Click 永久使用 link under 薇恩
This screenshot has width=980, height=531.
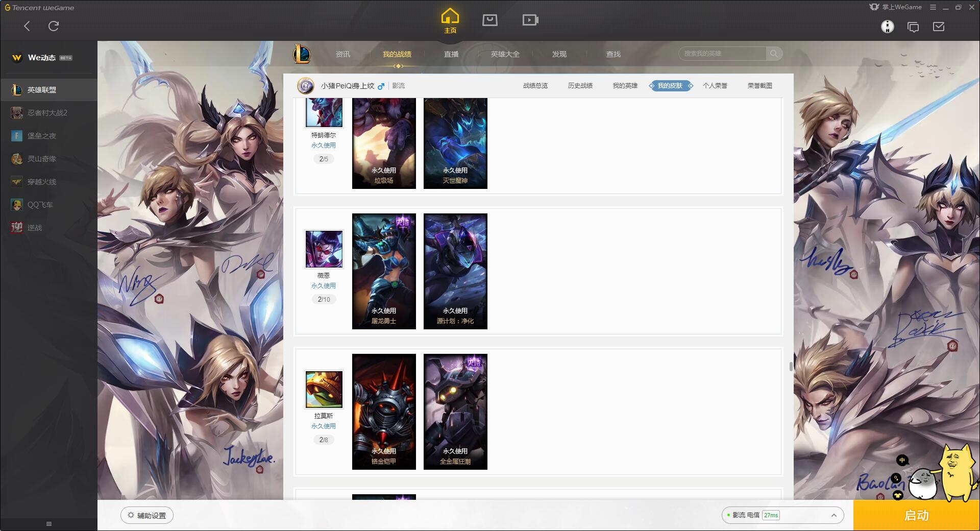[x=324, y=286]
